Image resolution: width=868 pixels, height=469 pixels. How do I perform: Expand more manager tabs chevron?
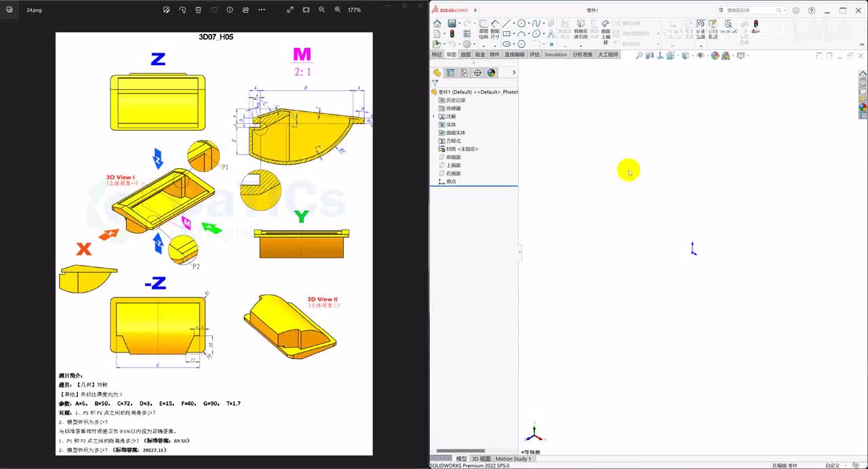coord(513,73)
